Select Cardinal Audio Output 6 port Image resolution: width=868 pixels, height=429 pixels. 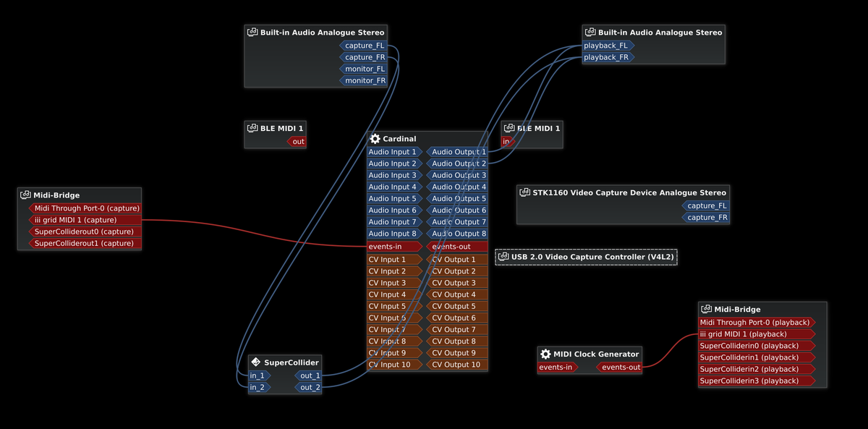pos(457,210)
